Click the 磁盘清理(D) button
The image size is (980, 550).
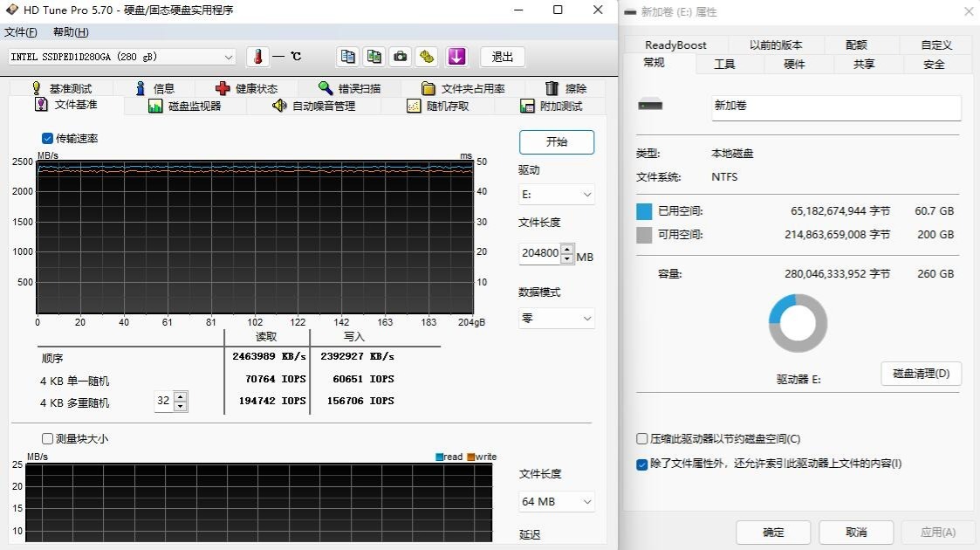point(921,374)
